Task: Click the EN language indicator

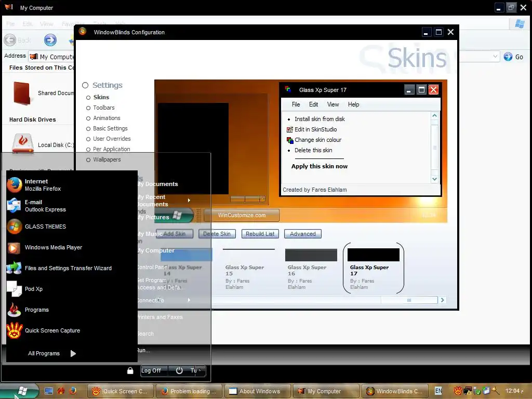Action: (438, 391)
